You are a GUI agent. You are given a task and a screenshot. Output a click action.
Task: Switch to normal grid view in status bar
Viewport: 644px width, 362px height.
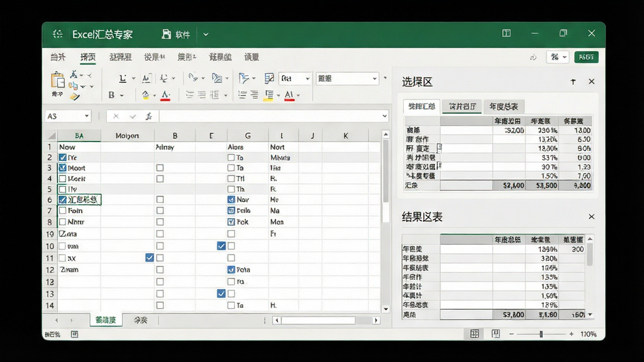coord(474,334)
